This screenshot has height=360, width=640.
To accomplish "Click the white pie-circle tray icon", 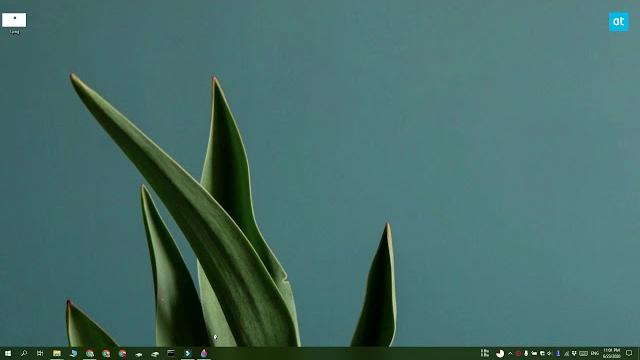I will [x=500, y=353].
